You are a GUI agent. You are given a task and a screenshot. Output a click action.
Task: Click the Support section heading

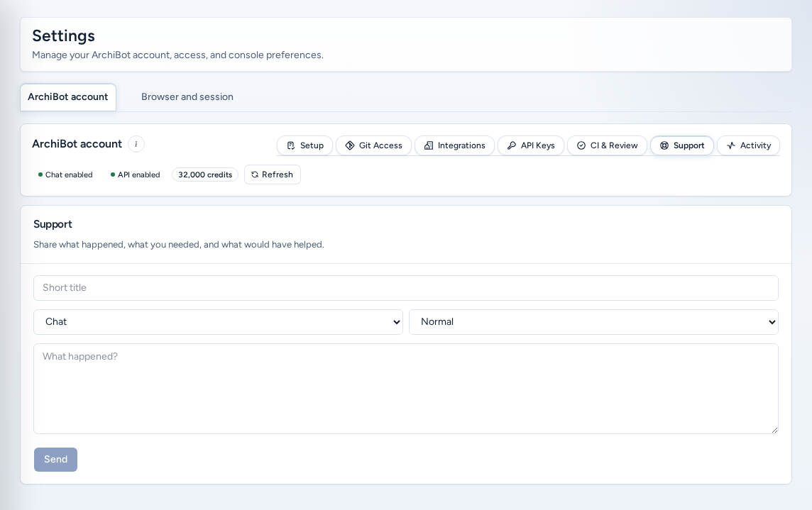coord(53,224)
